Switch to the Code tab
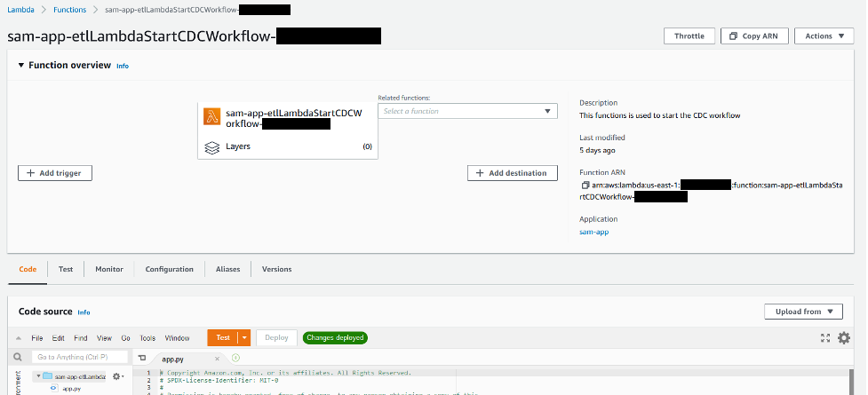 tap(28, 270)
